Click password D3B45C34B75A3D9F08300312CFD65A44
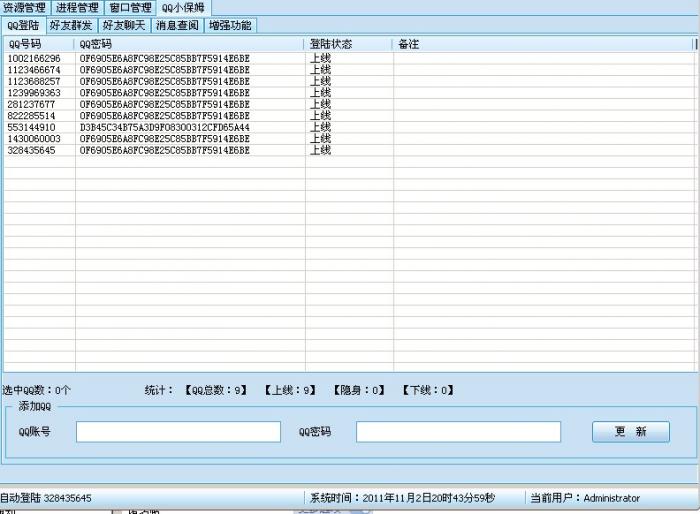 click(x=165, y=127)
